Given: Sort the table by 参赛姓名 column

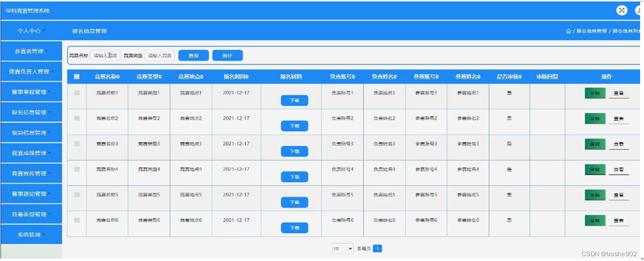Looking at the screenshot, I should pyautogui.click(x=468, y=77).
